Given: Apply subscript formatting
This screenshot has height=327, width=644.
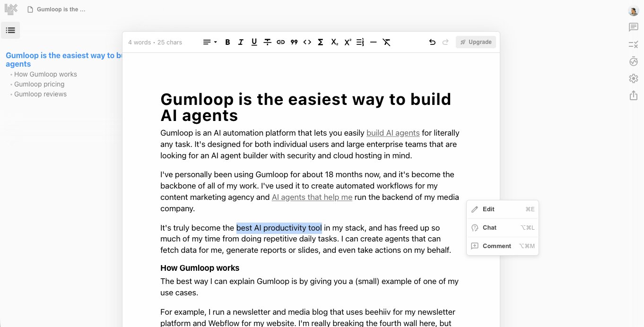Looking at the screenshot, I should [x=334, y=42].
